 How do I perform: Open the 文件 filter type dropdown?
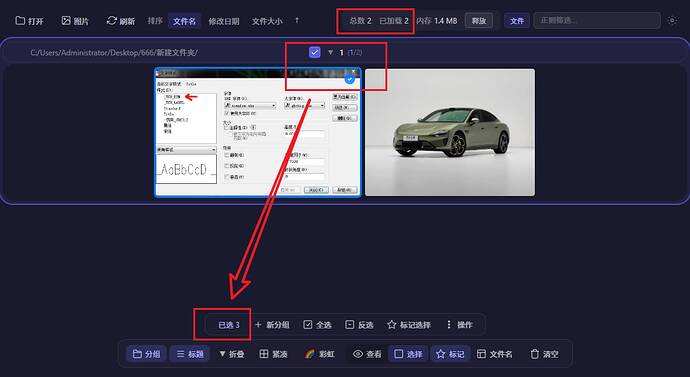[x=517, y=21]
